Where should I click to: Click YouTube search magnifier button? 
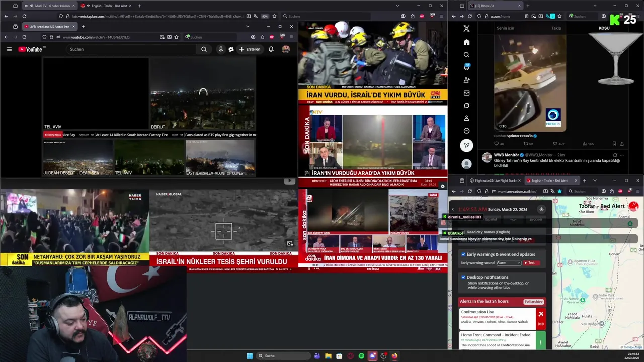pos(204,49)
